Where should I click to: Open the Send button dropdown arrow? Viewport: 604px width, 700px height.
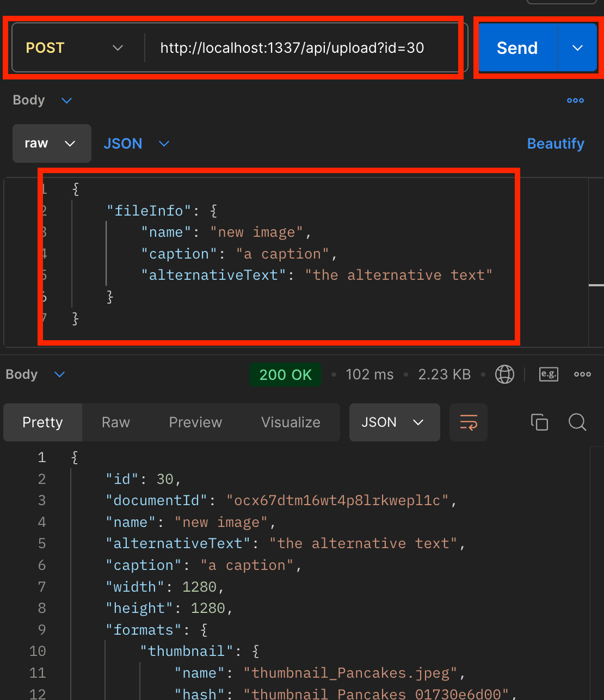click(577, 48)
